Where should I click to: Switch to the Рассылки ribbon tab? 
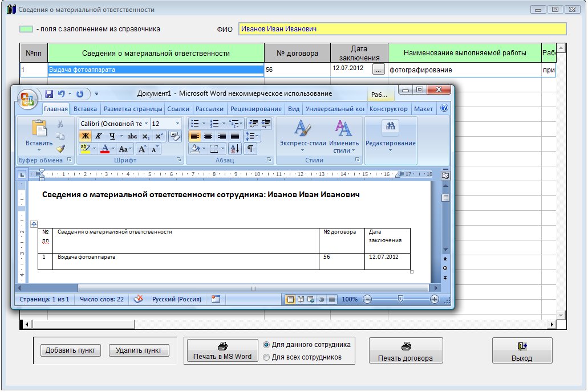click(210, 109)
